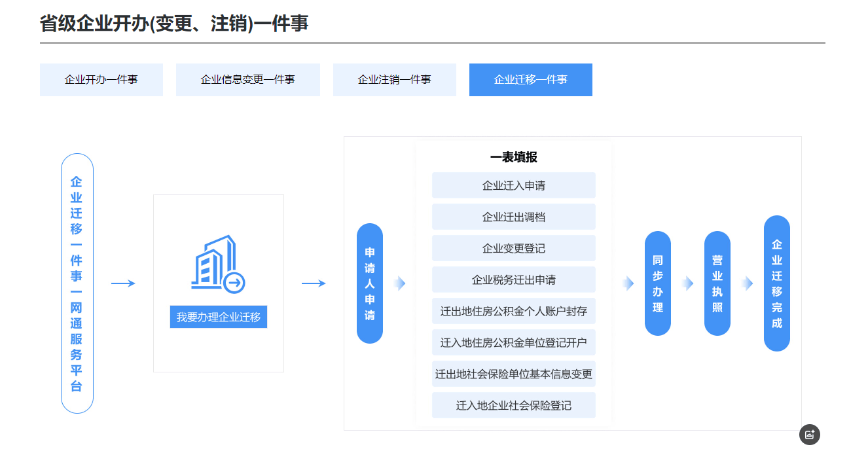This screenshot has height=468, width=868.
Task: Open the 企业开办一件事 tab
Action: click(101, 80)
